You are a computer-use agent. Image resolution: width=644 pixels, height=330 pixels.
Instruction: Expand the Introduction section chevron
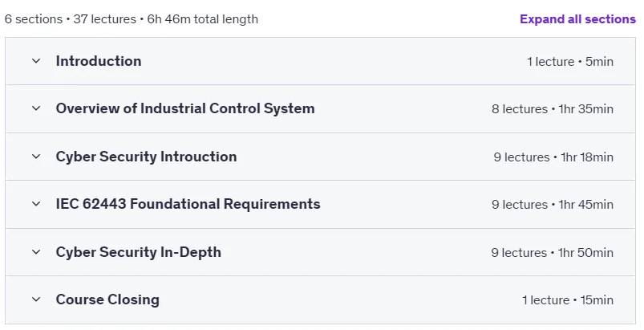pos(36,61)
